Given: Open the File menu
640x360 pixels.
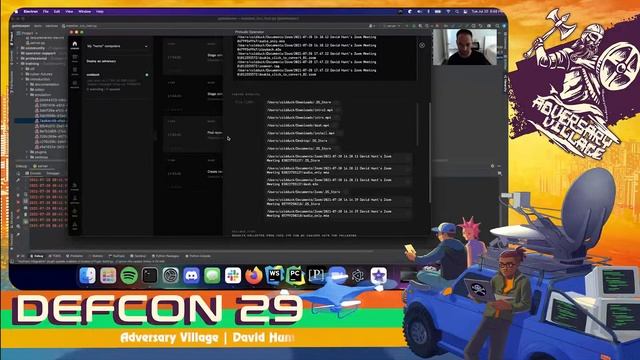Looking at the screenshot, I should pos(46,11).
